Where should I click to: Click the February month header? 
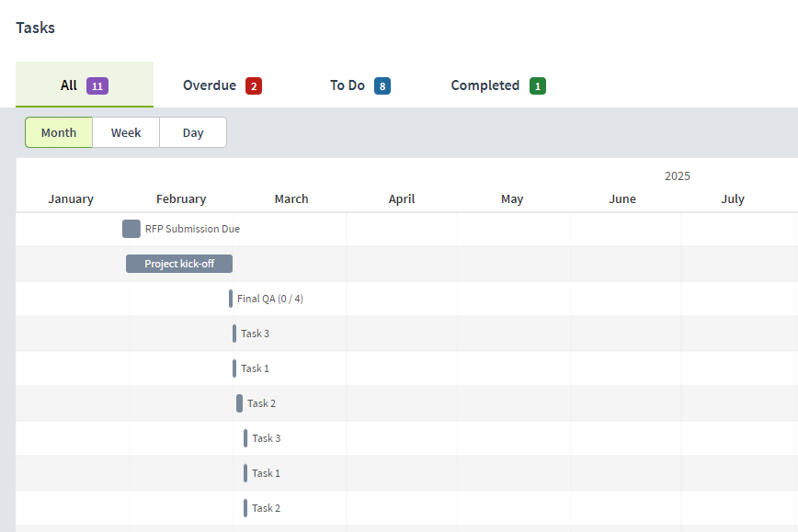click(181, 198)
